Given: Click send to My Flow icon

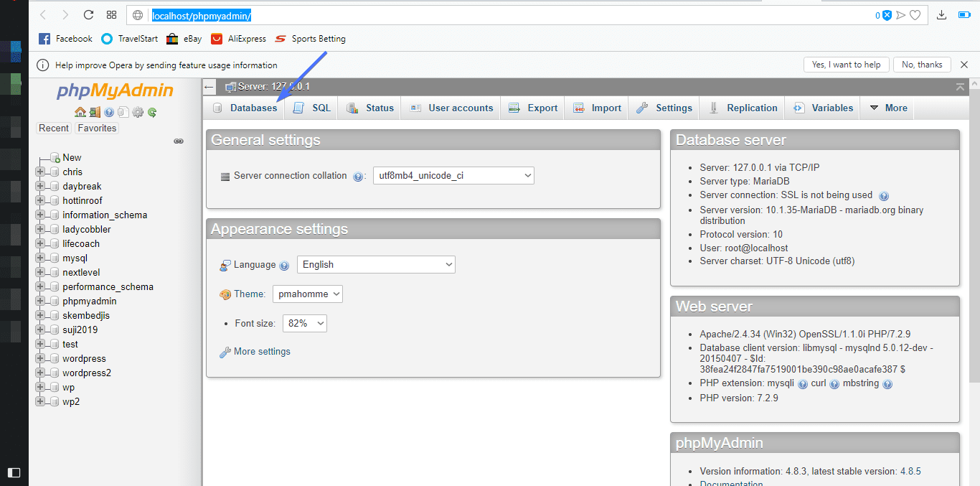Looking at the screenshot, I should click(901, 15).
